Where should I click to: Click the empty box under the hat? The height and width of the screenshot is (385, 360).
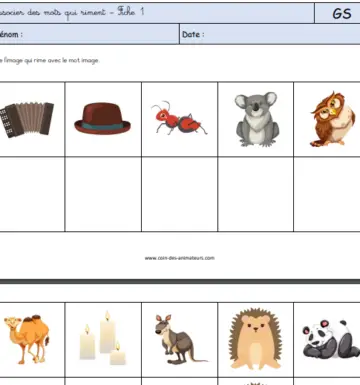(103, 194)
